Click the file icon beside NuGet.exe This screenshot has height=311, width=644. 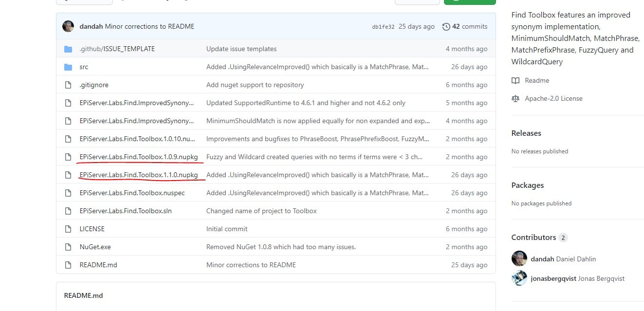[x=68, y=247]
